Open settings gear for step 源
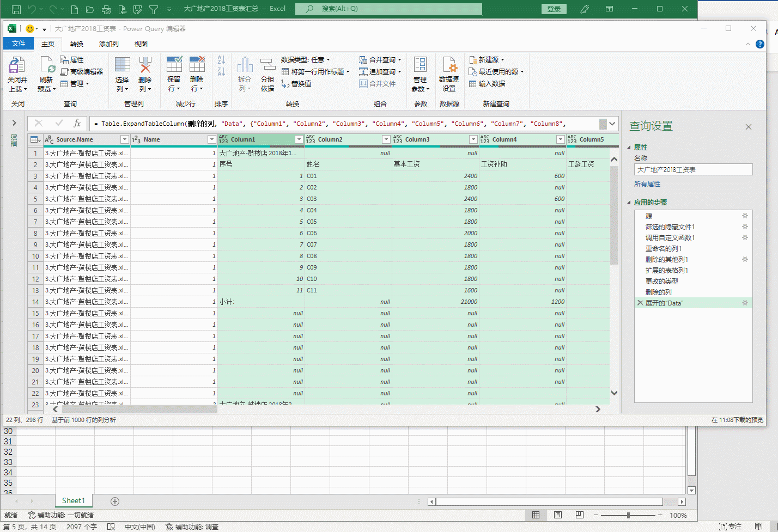Screen dimensions: 778x532 tap(745, 216)
